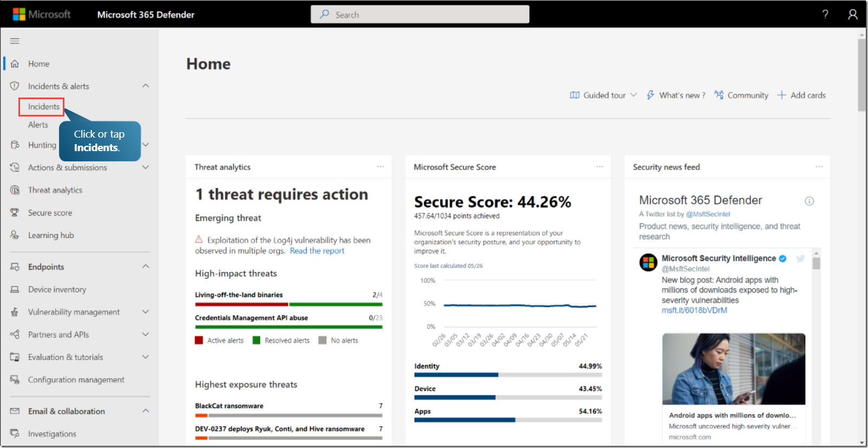Open Device inventory in the sidebar
Screen dimensions: 868x448
57,290
